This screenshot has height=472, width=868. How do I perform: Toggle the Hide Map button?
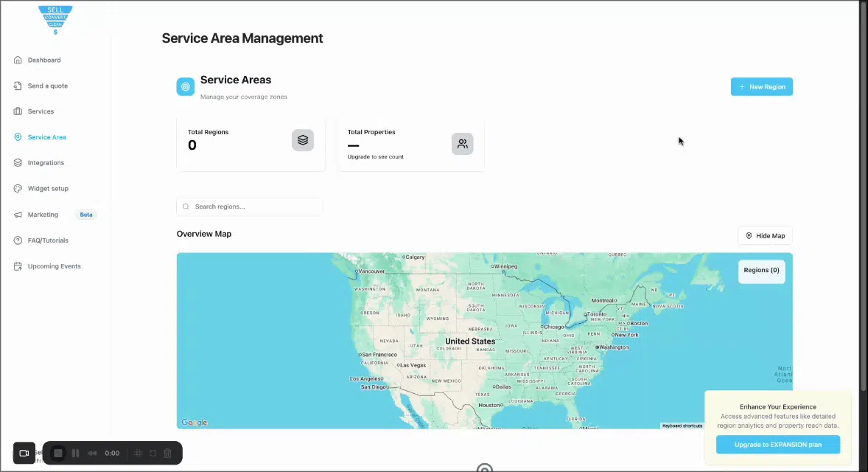click(x=765, y=236)
